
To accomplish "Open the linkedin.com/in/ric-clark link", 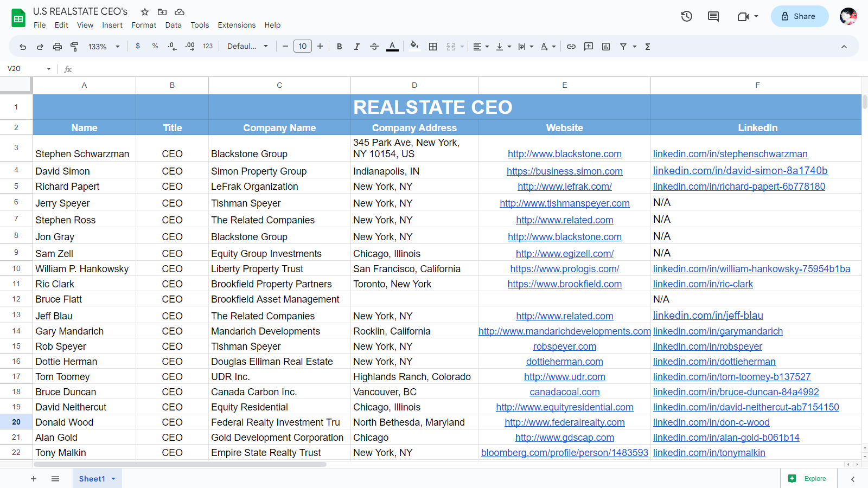I will click(x=703, y=284).
